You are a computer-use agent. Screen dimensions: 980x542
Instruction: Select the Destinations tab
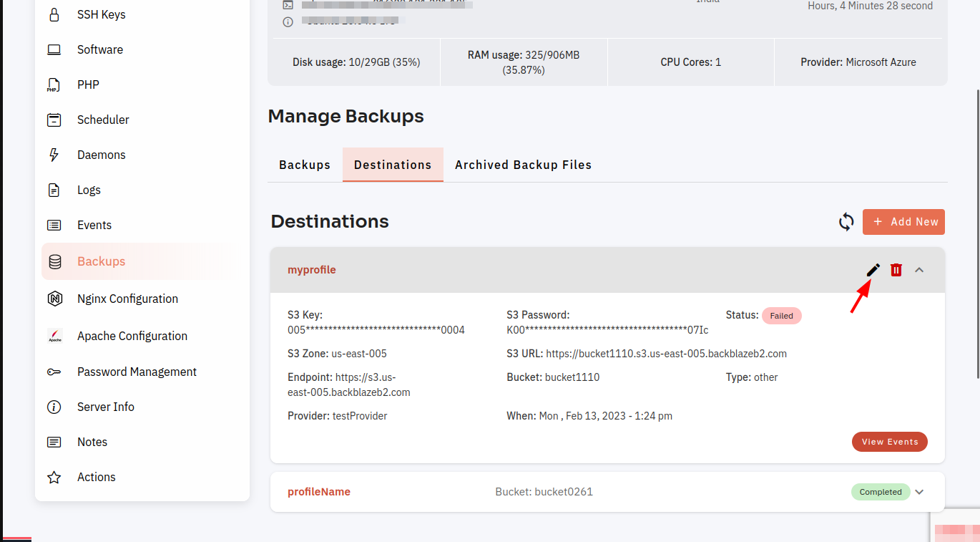pos(393,165)
